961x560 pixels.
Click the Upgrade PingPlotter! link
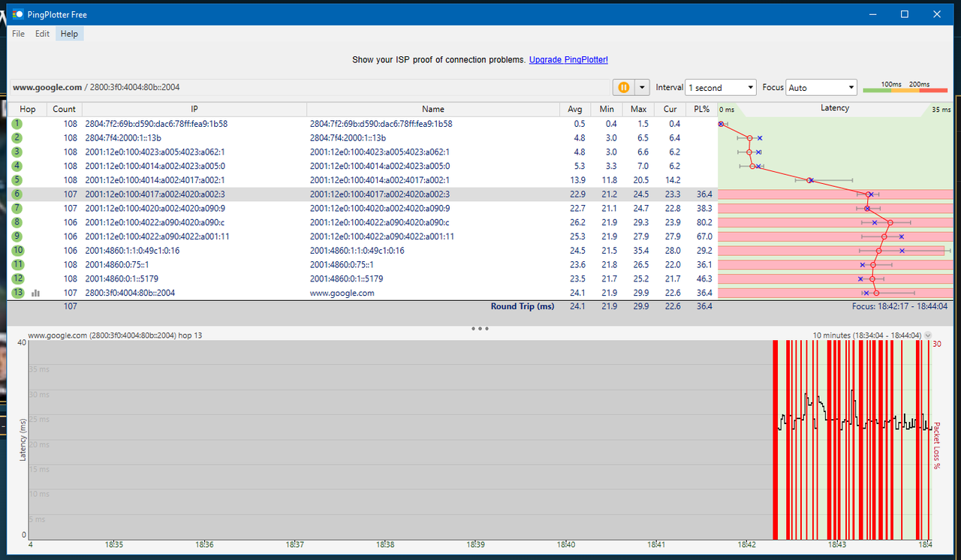568,60
